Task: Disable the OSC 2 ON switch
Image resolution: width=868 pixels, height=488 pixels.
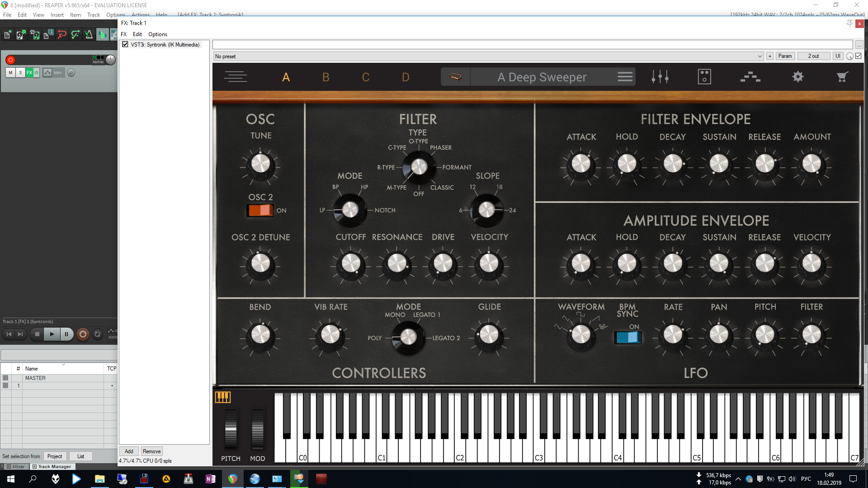Action: 260,210
